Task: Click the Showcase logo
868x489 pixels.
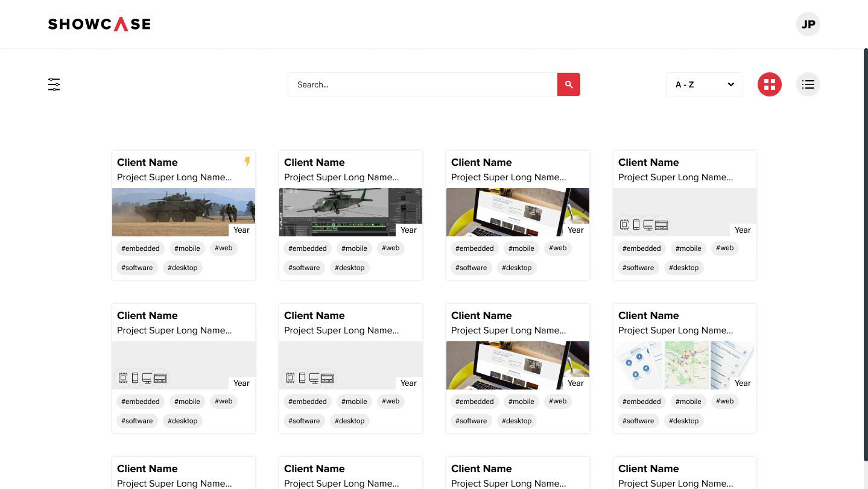Action: pyautogui.click(x=100, y=24)
